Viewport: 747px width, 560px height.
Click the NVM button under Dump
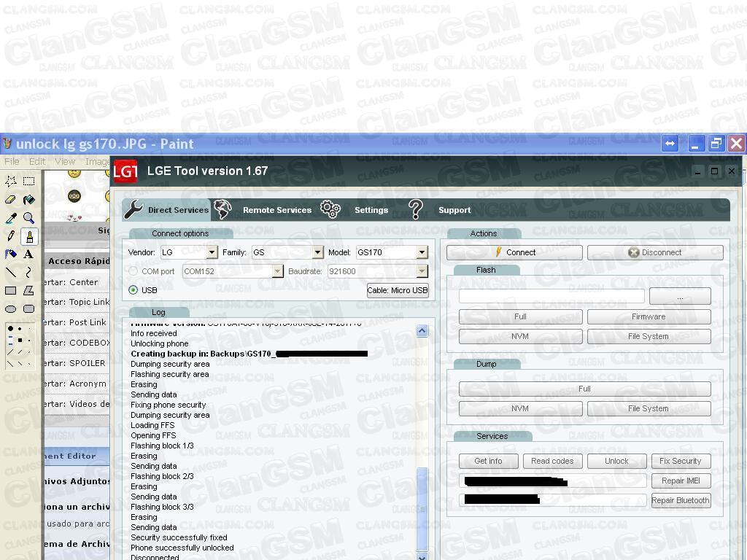pyautogui.click(x=520, y=408)
